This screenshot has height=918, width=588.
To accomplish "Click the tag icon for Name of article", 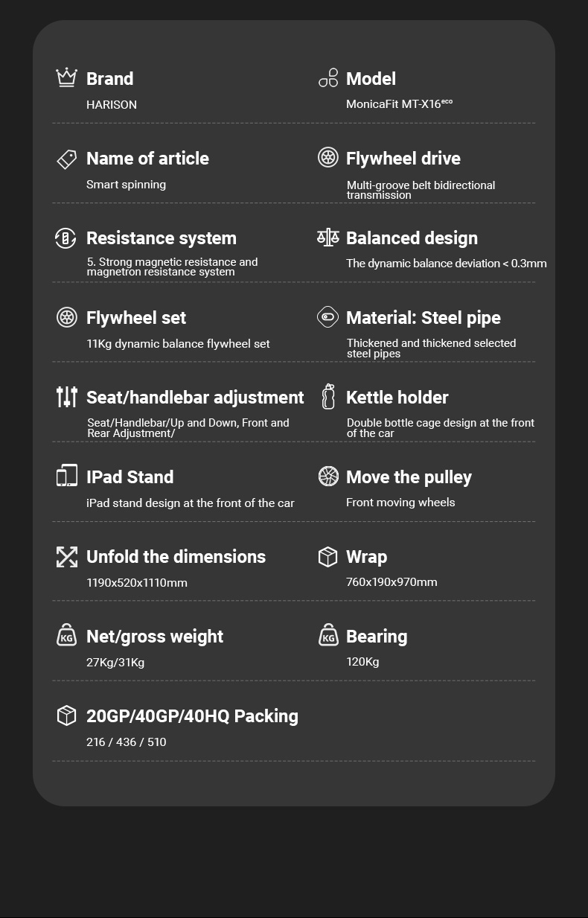I will point(67,159).
